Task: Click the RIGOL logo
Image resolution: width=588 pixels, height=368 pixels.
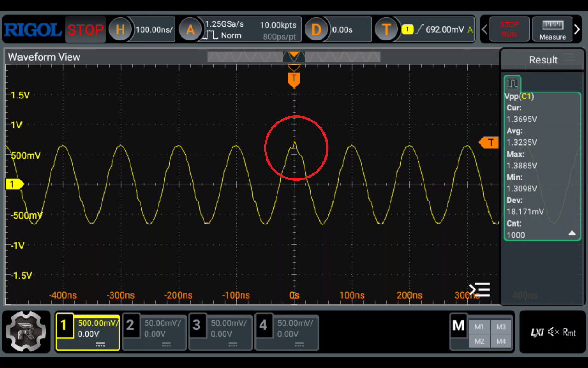Action: pyautogui.click(x=33, y=30)
